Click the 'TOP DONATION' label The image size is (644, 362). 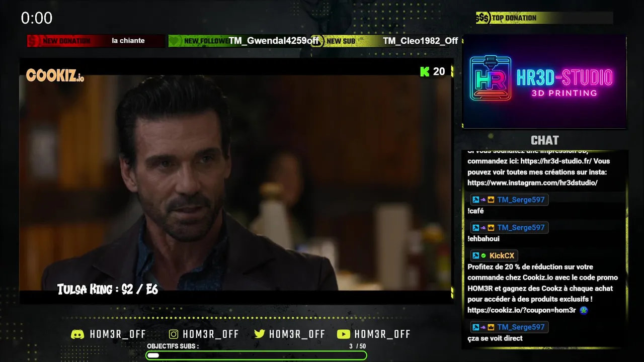point(514,18)
